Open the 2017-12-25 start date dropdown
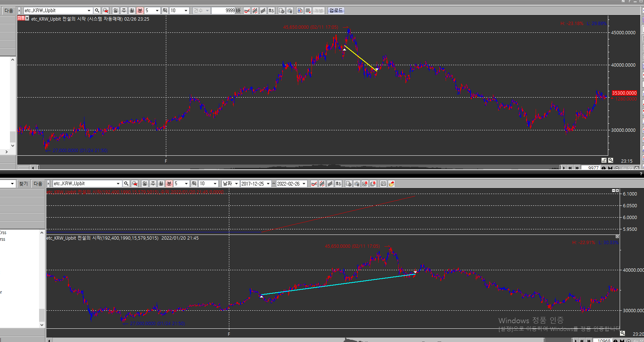The height and width of the screenshot is (342, 644). coord(268,184)
